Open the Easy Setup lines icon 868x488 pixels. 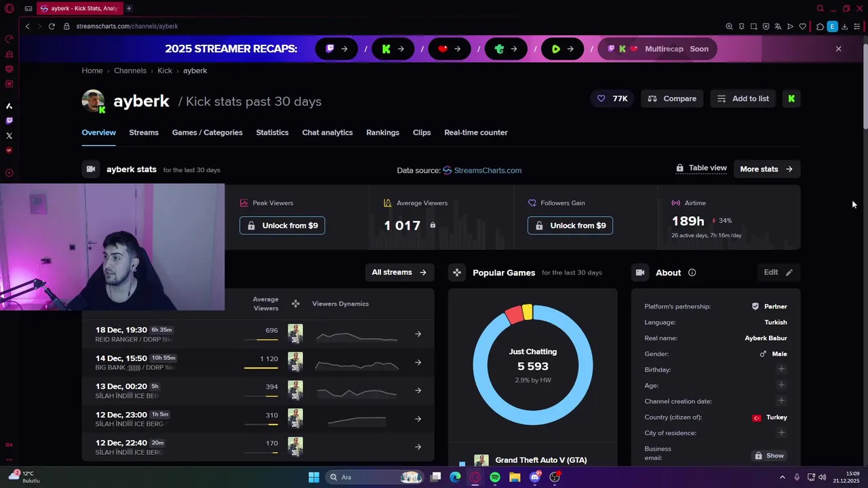click(857, 26)
